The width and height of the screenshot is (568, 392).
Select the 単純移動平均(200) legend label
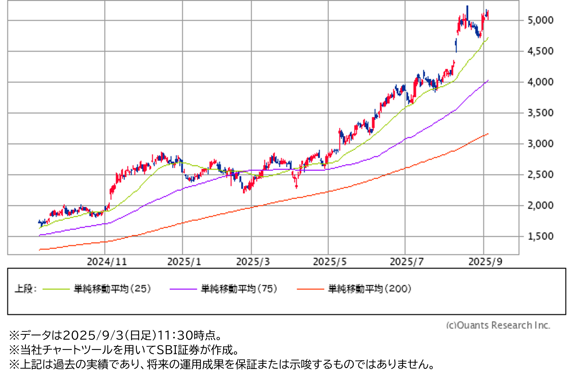(370, 289)
